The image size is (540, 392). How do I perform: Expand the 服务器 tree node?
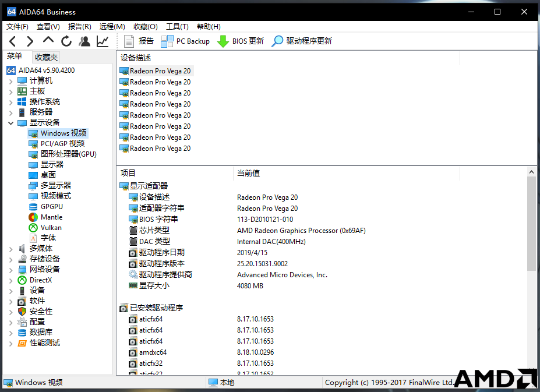click(x=10, y=112)
